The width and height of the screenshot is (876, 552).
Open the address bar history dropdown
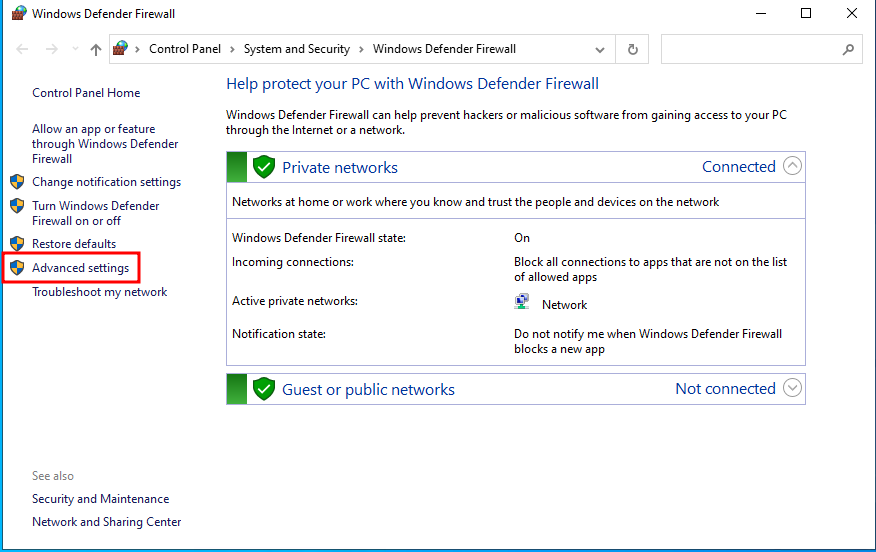pos(599,50)
